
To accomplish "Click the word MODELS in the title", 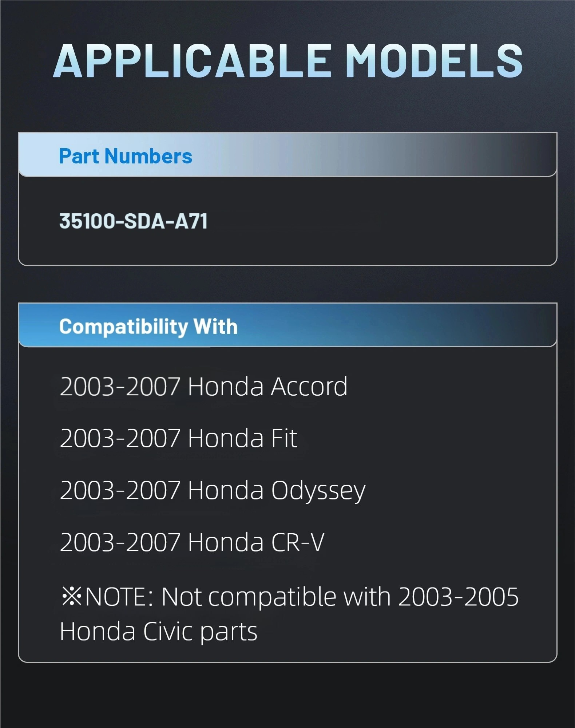I will click(433, 61).
